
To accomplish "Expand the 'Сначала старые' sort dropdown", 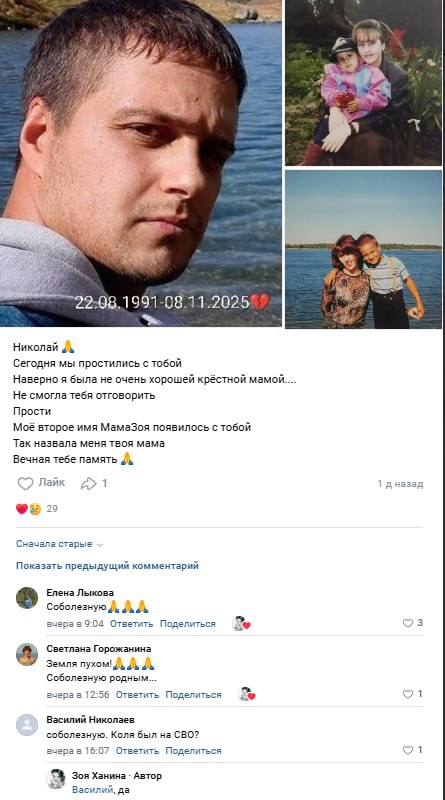I will coord(59,544).
